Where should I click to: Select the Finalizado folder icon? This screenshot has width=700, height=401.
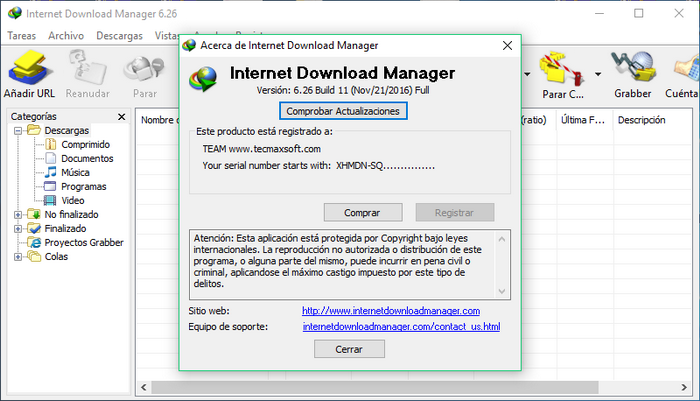[x=34, y=228]
